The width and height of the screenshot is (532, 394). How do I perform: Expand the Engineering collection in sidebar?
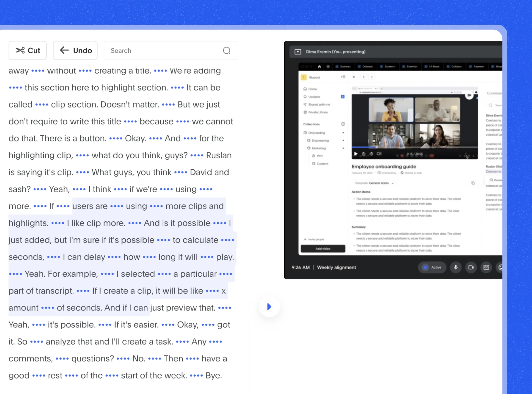(x=343, y=140)
